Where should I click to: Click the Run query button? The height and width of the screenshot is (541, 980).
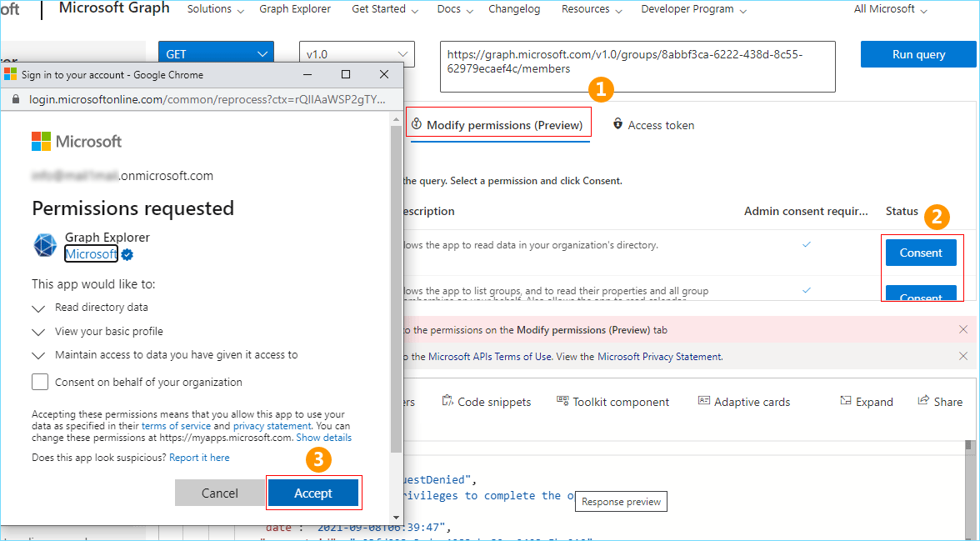tap(918, 54)
